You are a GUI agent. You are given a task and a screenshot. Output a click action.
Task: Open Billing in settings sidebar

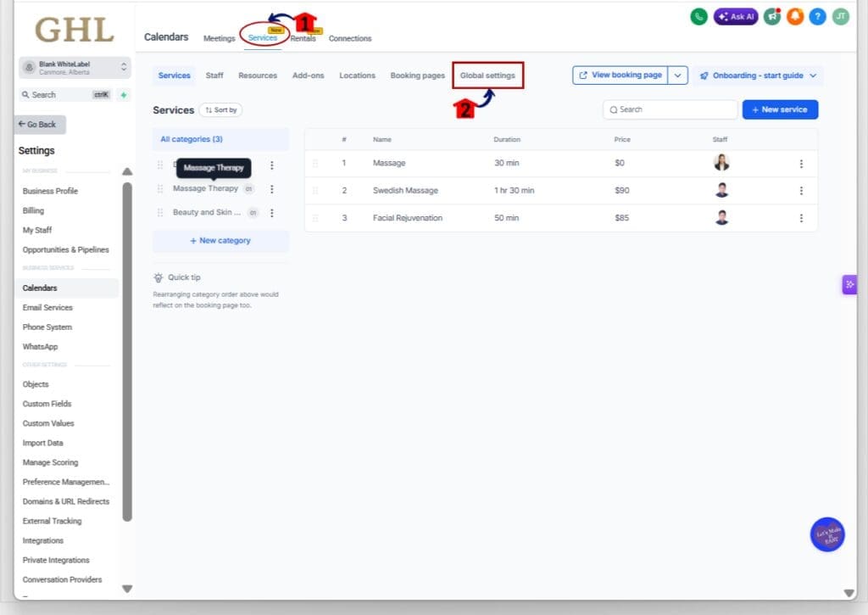[33, 210]
